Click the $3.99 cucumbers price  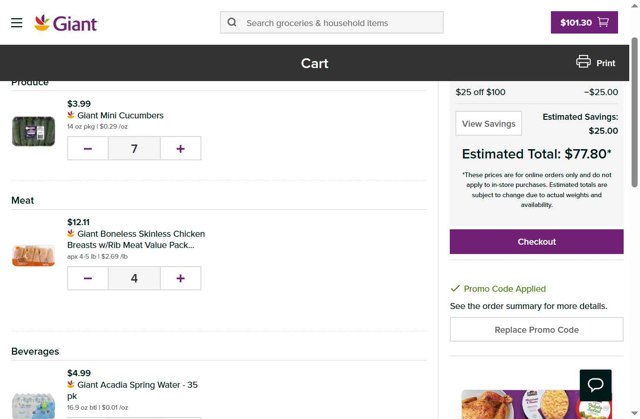click(x=79, y=104)
